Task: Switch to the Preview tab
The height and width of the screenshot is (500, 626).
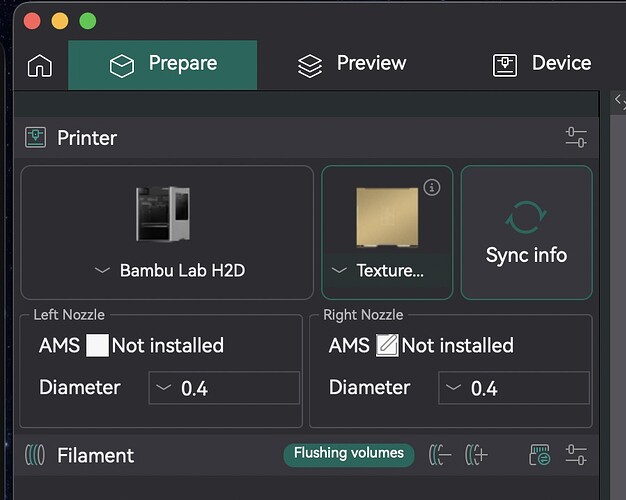Action: [352, 64]
